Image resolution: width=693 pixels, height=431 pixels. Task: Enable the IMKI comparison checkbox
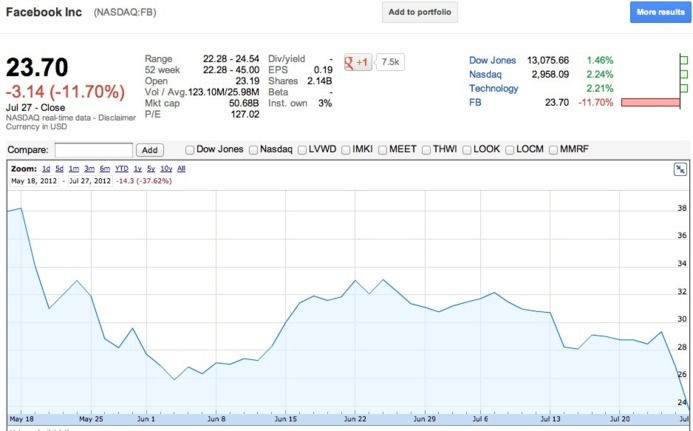coord(346,150)
